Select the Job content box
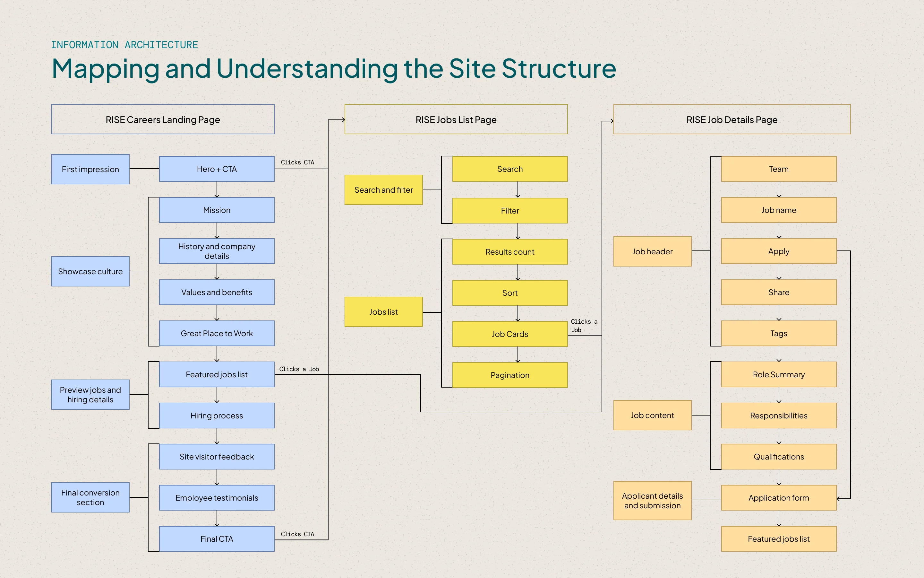The width and height of the screenshot is (924, 578). point(653,415)
